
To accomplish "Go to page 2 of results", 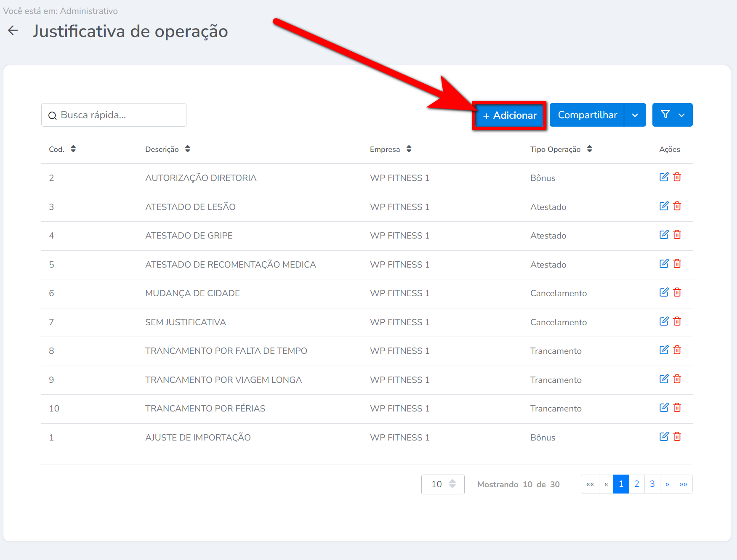I will [x=637, y=484].
